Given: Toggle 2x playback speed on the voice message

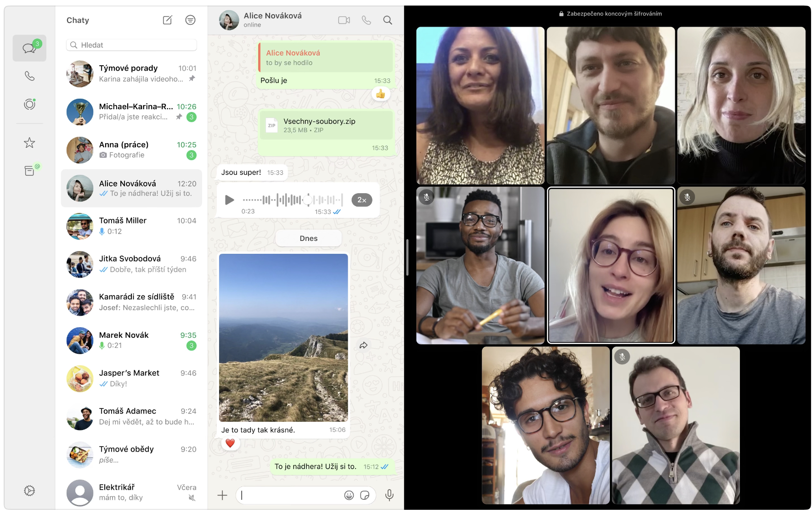Looking at the screenshot, I should (362, 200).
